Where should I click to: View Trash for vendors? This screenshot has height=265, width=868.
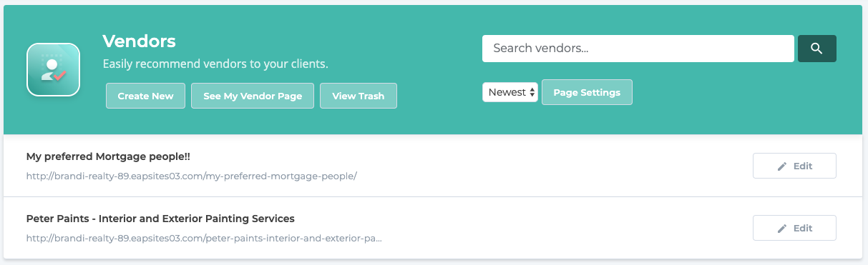pos(358,96)
